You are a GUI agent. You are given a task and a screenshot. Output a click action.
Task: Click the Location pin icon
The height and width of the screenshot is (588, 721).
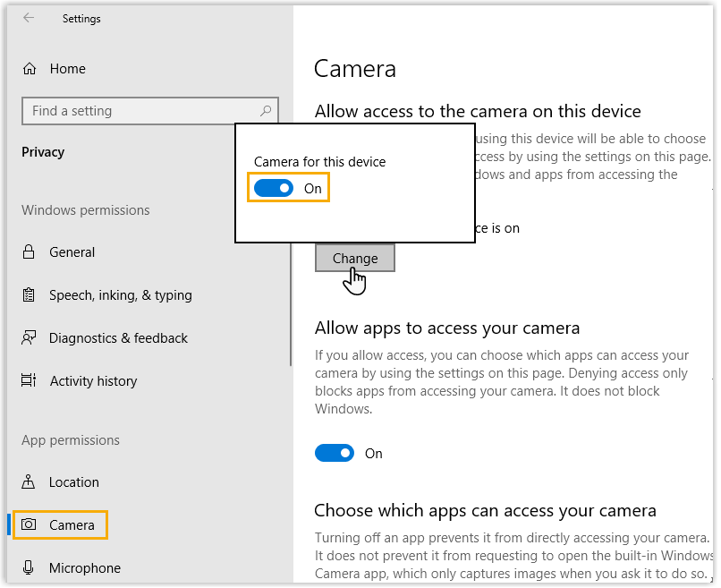coord(28,481)
